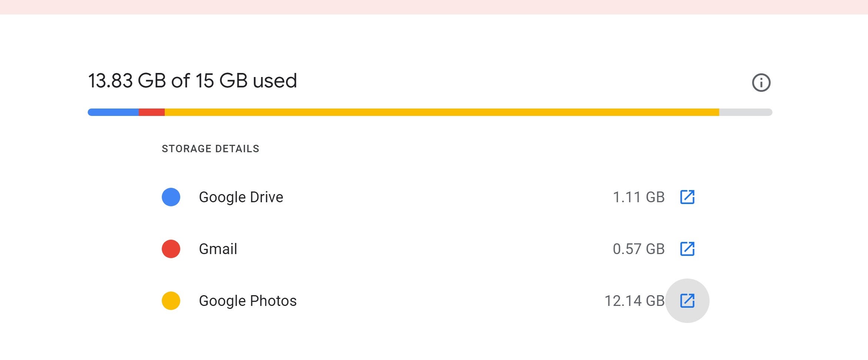Click yellow Photos segment of storage bar

442,112
